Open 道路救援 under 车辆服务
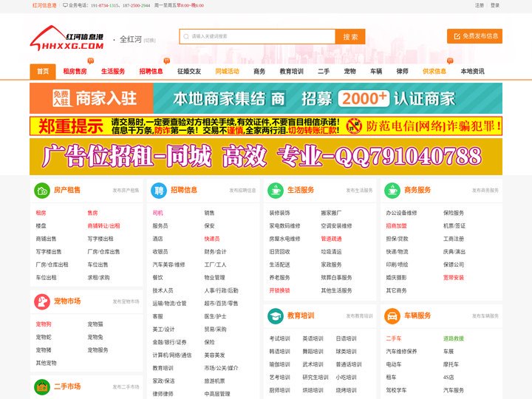This screenshot has height=399, width=532. [x=454, y=338]
